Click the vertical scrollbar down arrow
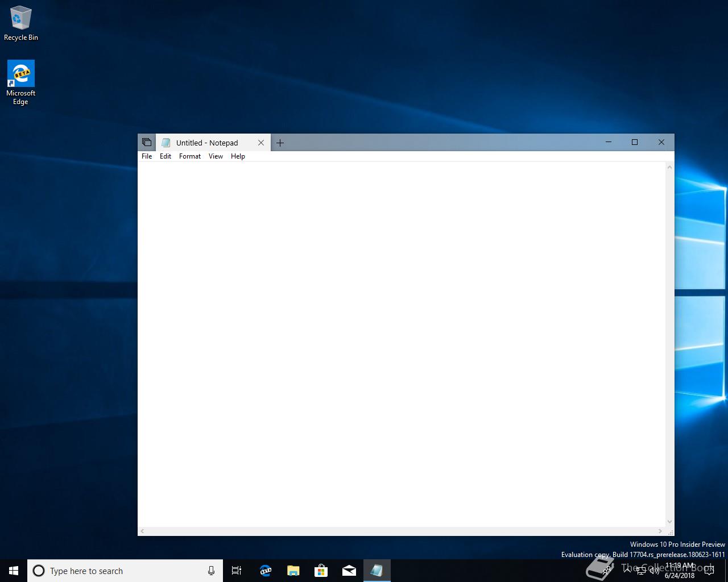Screen dimensions: 728x582 (669, 522)
